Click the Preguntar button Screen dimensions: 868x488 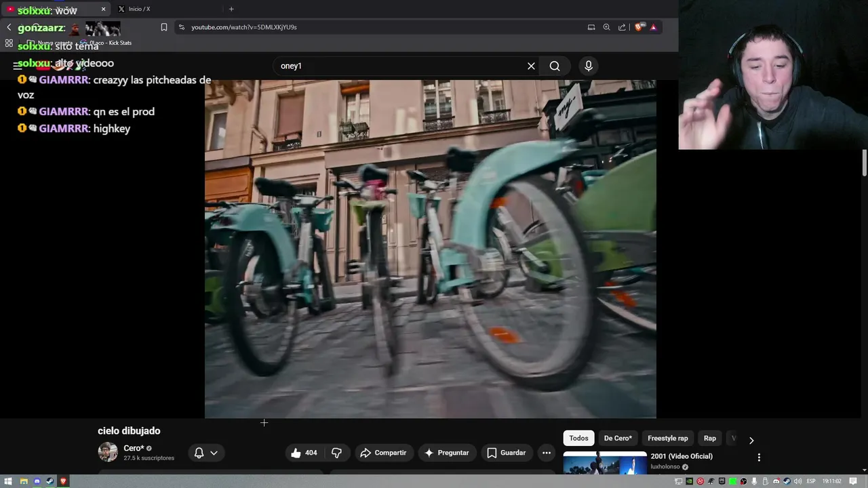click(447, 453)
